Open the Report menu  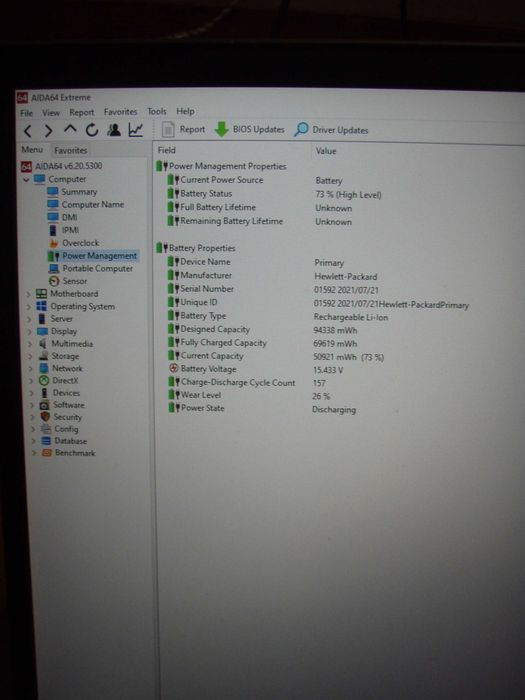(82, 112)
